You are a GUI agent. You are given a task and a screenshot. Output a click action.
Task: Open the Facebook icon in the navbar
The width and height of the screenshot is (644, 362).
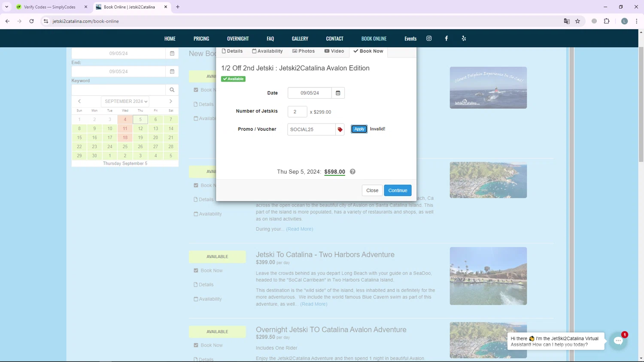click(447, 38)
